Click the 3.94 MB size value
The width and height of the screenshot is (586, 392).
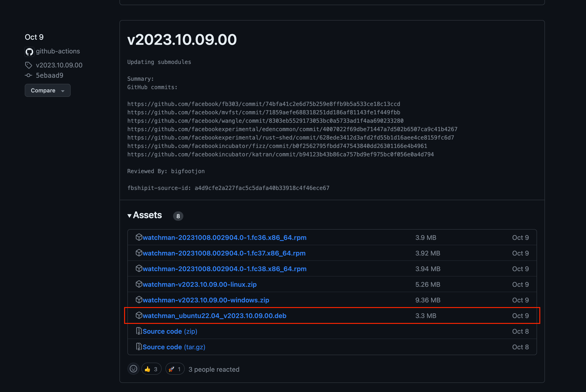(x=428, y=269)
